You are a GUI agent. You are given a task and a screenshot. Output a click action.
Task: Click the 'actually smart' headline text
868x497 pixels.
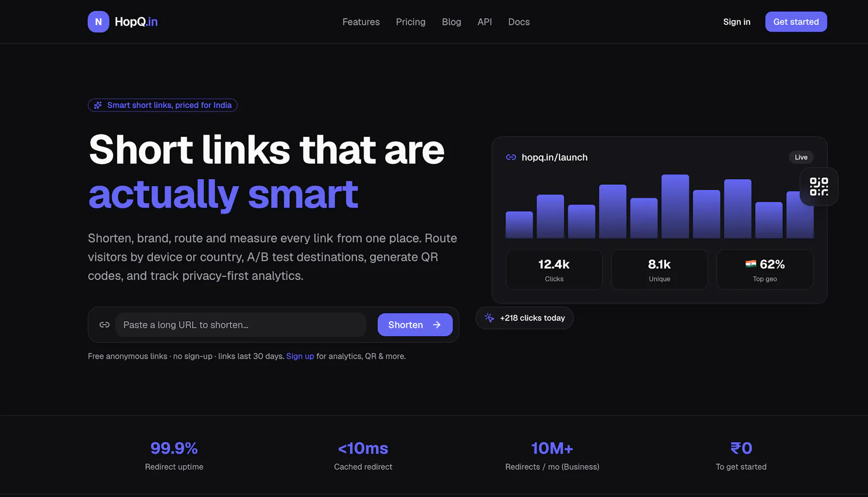(224, 194)
